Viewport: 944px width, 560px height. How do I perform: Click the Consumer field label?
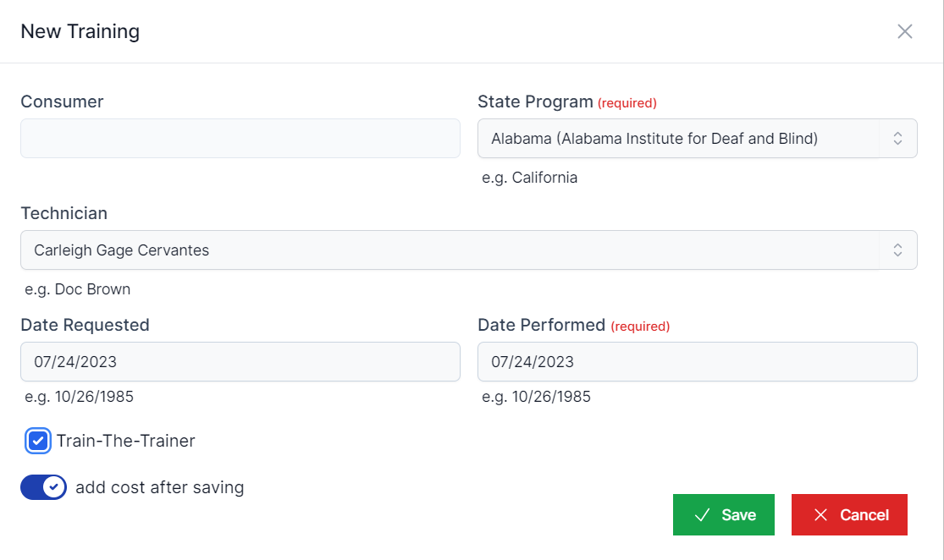(x=62, y=102)
